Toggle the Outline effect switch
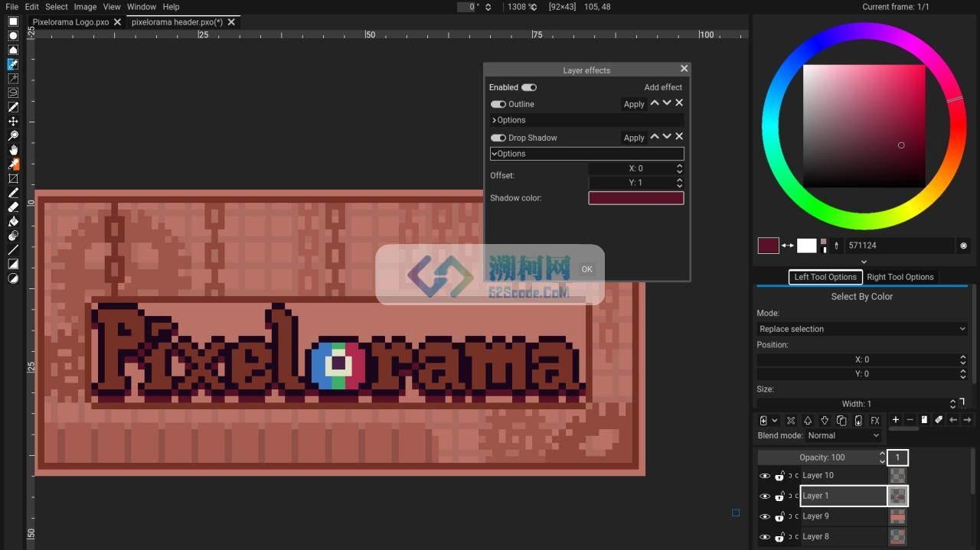Image resolution: width=980 pixels, height=550 pixels. (498, 104)
